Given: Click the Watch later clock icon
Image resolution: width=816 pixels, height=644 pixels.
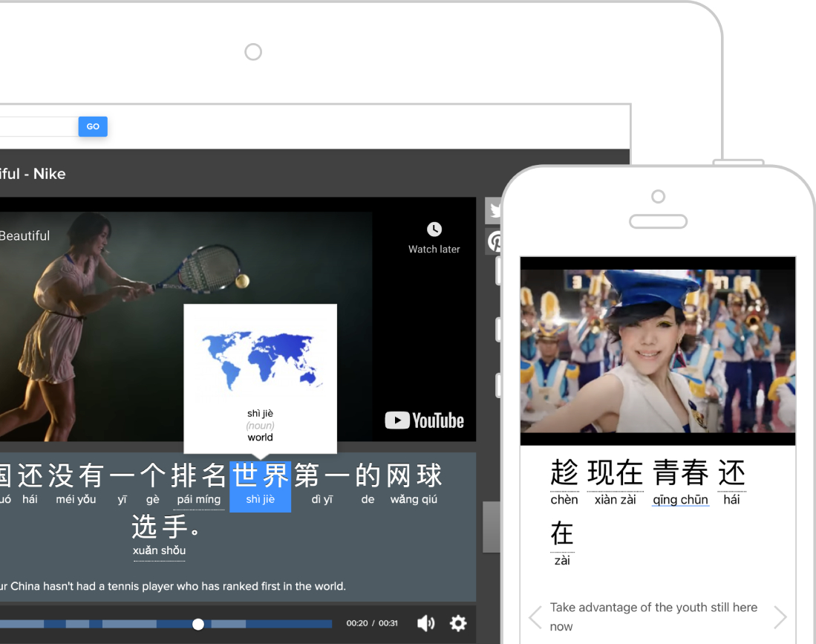Looking at the screenshot, I should 433,230.
